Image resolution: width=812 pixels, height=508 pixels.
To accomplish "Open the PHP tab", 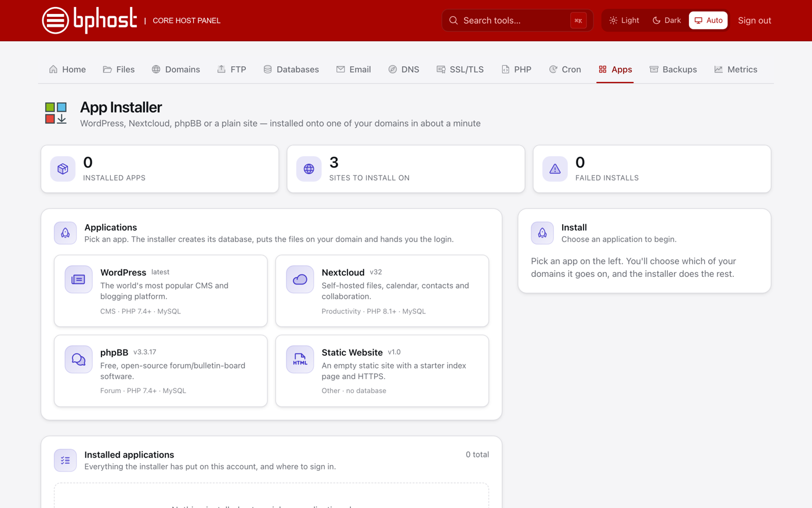I will tap(516, 69).
